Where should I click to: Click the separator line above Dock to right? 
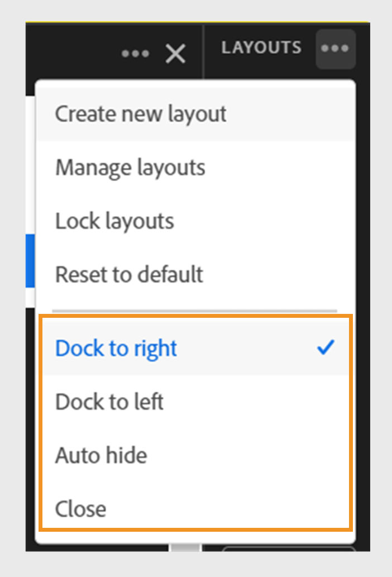point(195,307)
